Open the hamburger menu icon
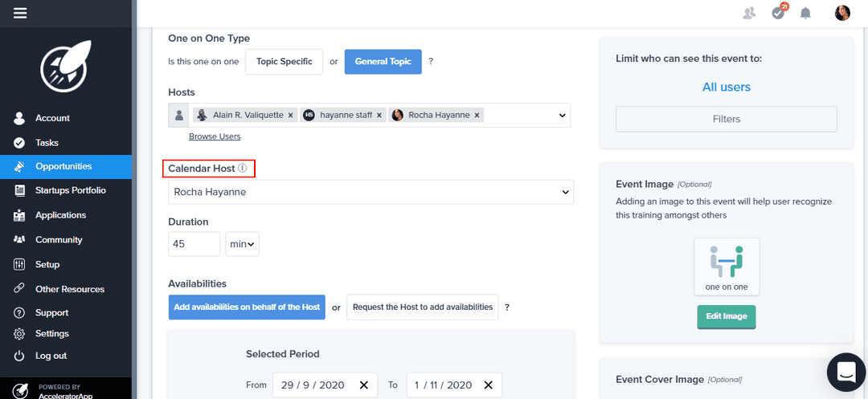This screenshot has width=868, height=399. pos(20,13)
